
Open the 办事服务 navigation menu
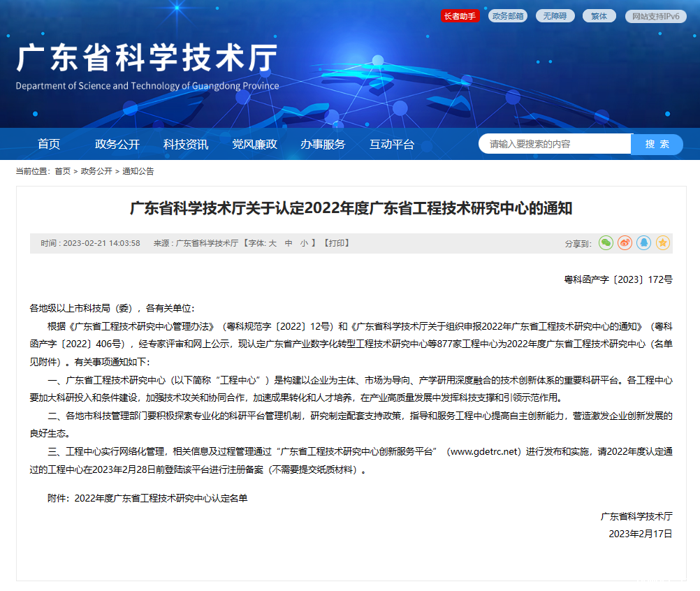[323, 144]
